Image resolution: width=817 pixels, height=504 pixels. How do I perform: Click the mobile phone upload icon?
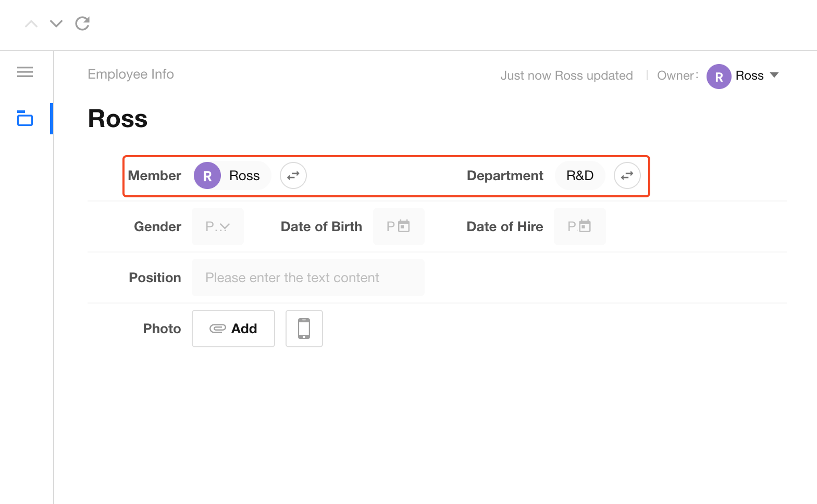pos(304,329)
